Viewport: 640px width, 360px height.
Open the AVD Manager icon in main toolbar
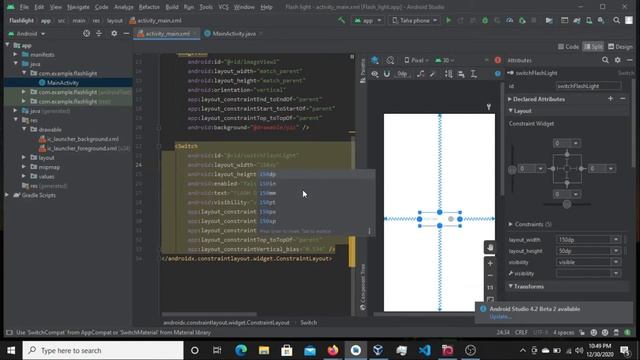(x=589, y=20)
